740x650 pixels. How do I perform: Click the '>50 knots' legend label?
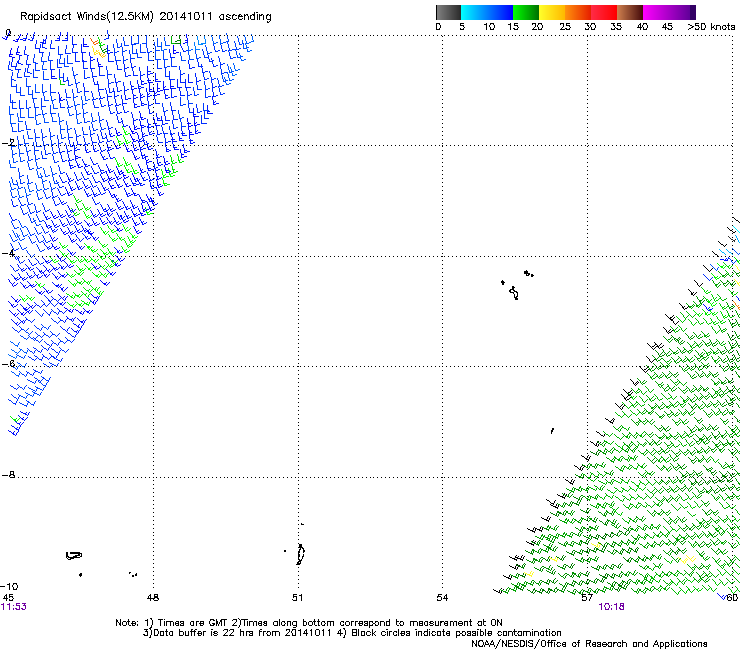[x=711, y=27]
